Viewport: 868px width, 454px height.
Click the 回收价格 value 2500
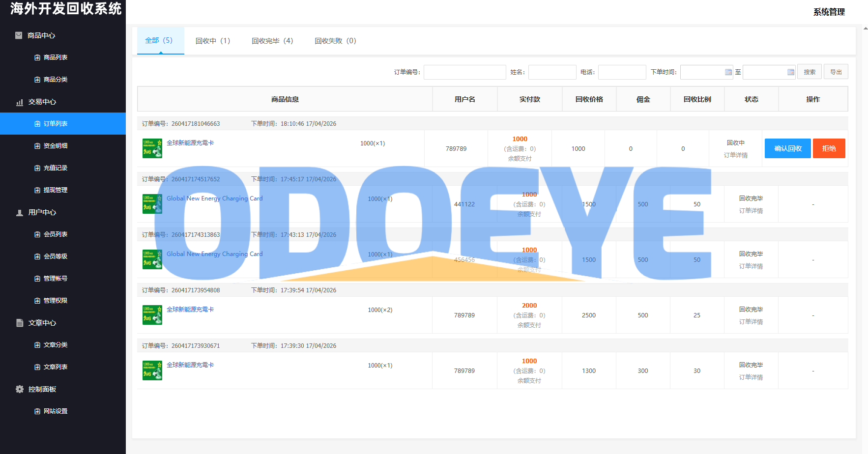pos(589,315)
